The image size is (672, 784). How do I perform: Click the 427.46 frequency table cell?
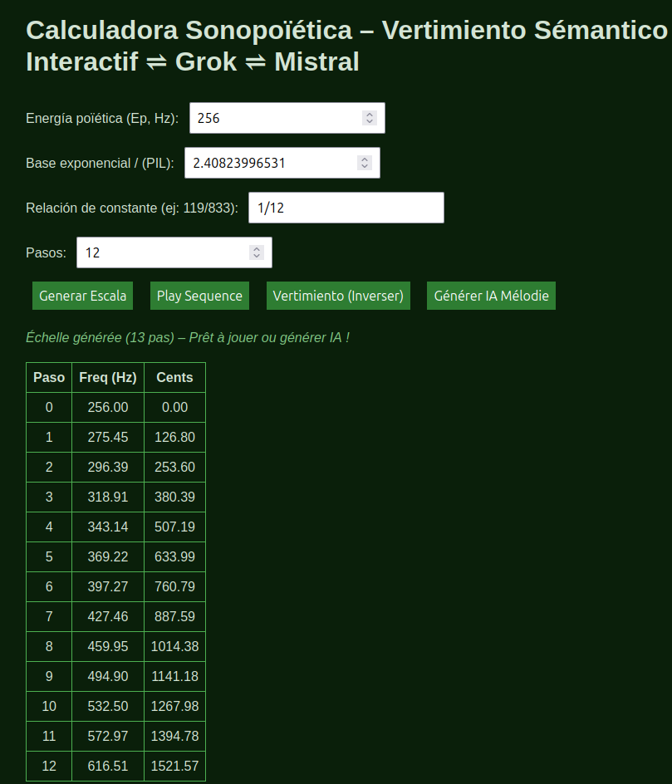point(108,616)
